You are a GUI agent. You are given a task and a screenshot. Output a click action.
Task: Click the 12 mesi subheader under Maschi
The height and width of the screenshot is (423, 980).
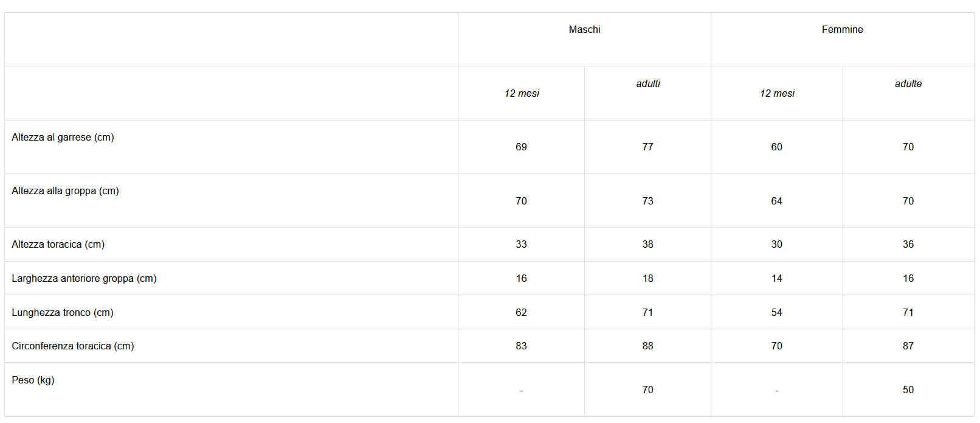tap(521, 93)
